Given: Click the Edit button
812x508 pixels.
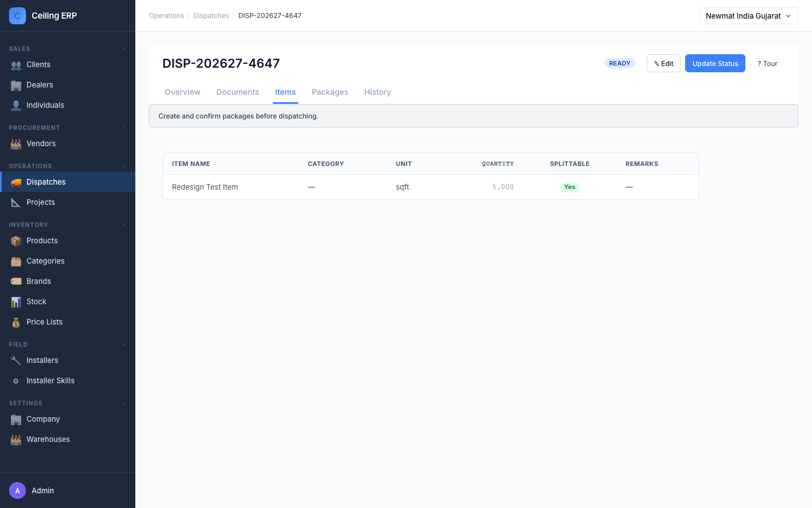Looking at the screenshot, I should (x=664, y=63).
